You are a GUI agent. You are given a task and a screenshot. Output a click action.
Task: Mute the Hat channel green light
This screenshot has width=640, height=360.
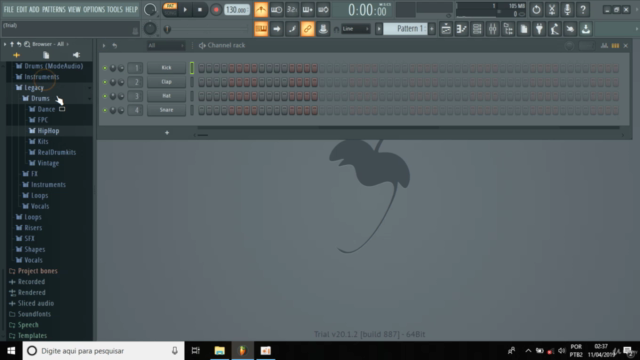click(x=105, y=96)
